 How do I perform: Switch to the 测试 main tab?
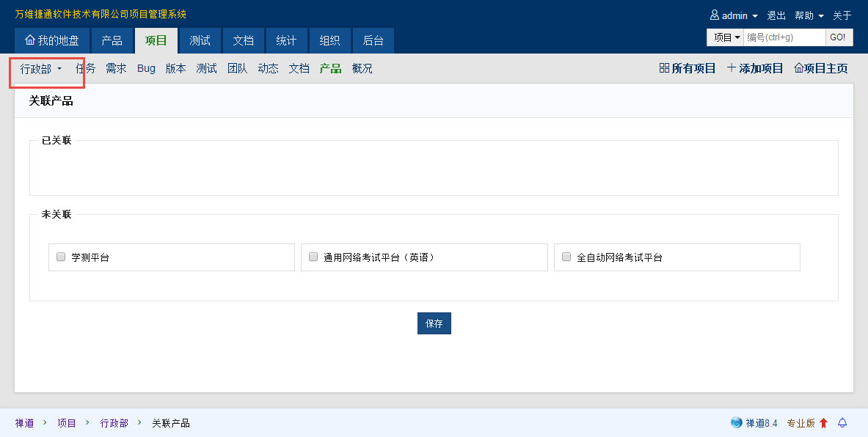click(x=200, y=40)
